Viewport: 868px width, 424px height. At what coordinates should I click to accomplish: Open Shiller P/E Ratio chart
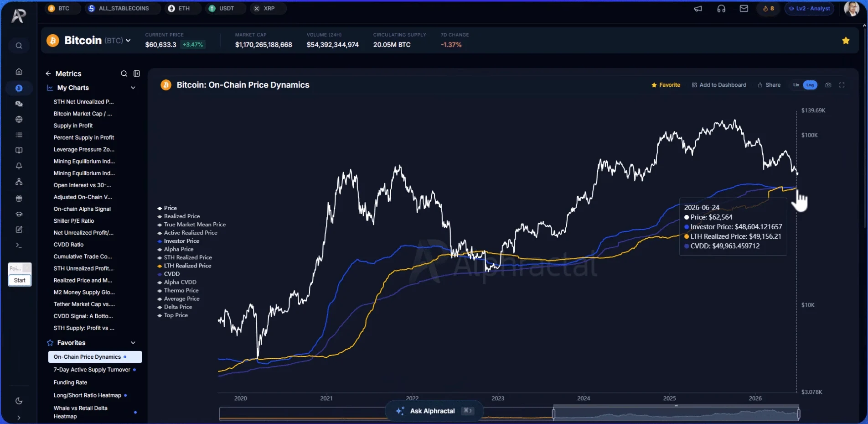click(x=74, y=221)
